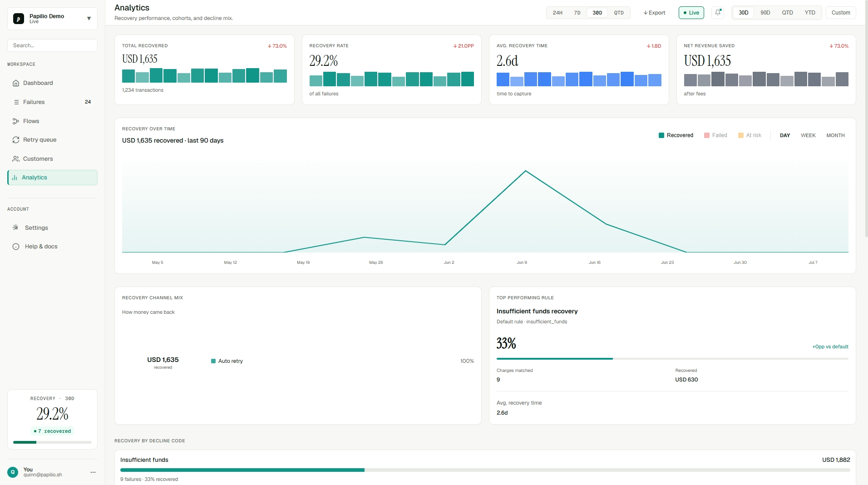Screen dimensions: 868x485
Task: Open the Custom date range
Action: pos(841,13)
